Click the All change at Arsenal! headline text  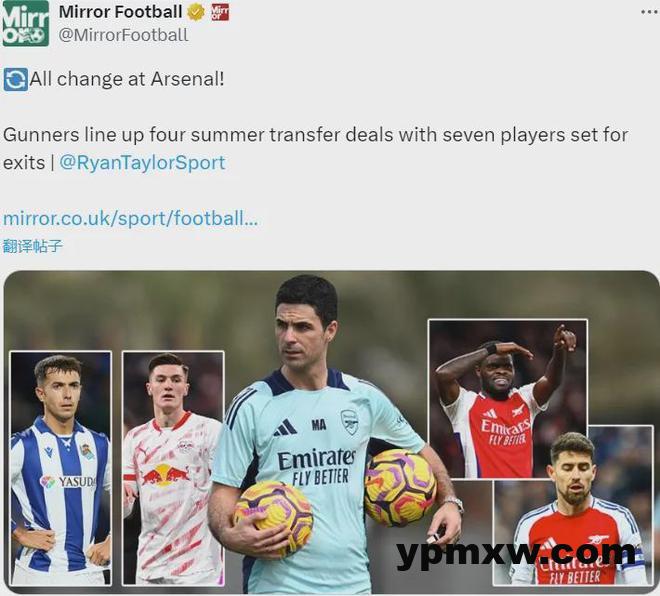pos(127,79)
